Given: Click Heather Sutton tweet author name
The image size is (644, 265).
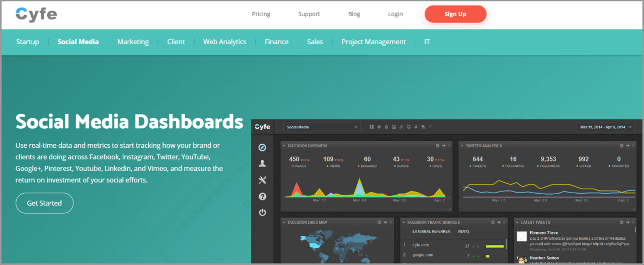Looking at the screenshot, I should [545, 258].
